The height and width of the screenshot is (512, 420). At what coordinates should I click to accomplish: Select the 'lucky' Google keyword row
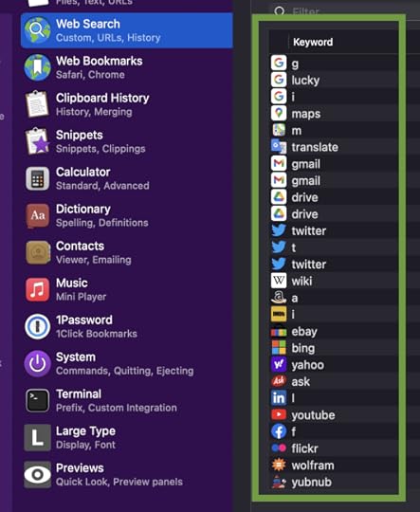334,80
